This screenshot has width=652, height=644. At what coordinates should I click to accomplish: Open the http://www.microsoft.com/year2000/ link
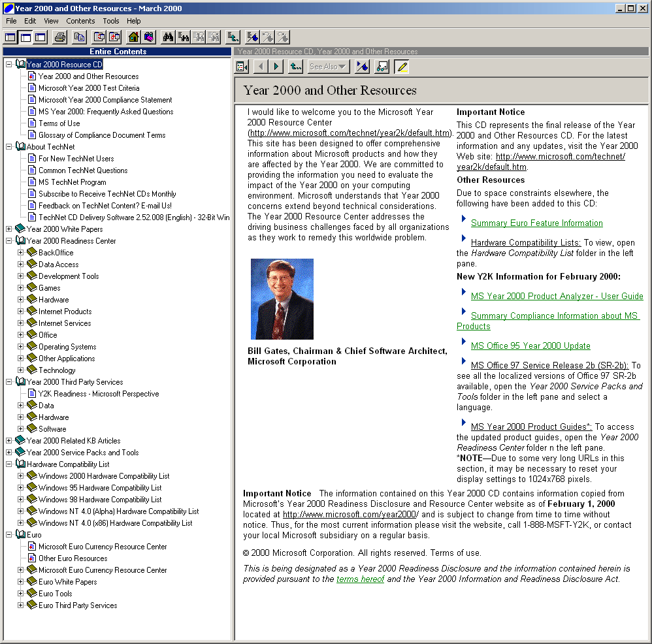click(351, 514)
